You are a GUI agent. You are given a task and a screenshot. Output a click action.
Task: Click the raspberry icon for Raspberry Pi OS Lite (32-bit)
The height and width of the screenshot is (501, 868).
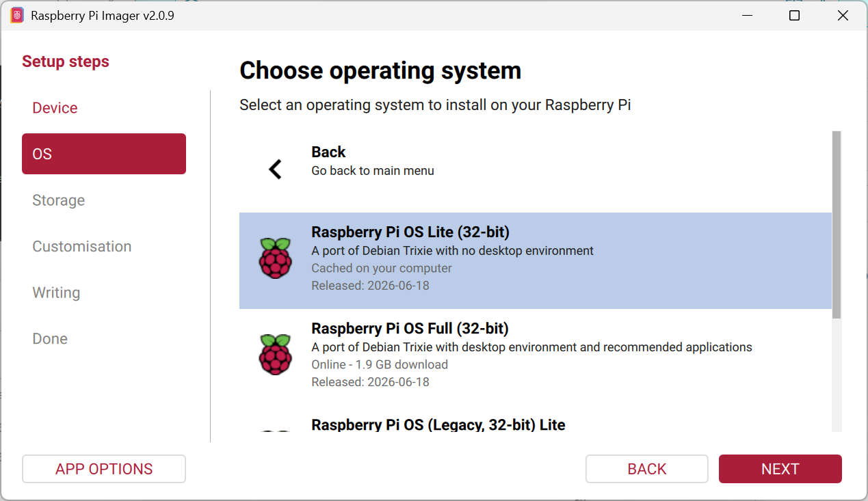pos(276,258)
